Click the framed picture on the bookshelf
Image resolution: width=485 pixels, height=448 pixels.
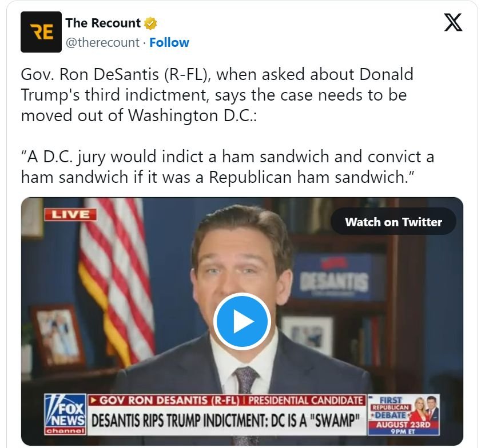307,334
